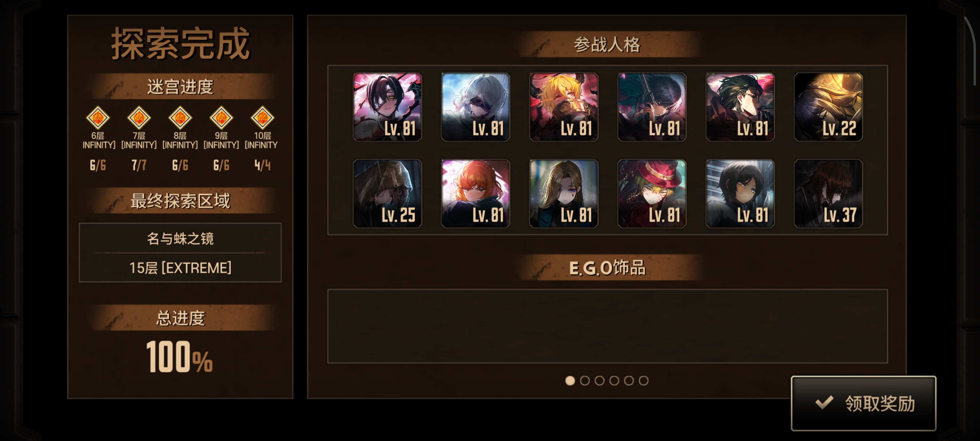Click the 9层 INFINITY clear badge icon

[221, 117]
